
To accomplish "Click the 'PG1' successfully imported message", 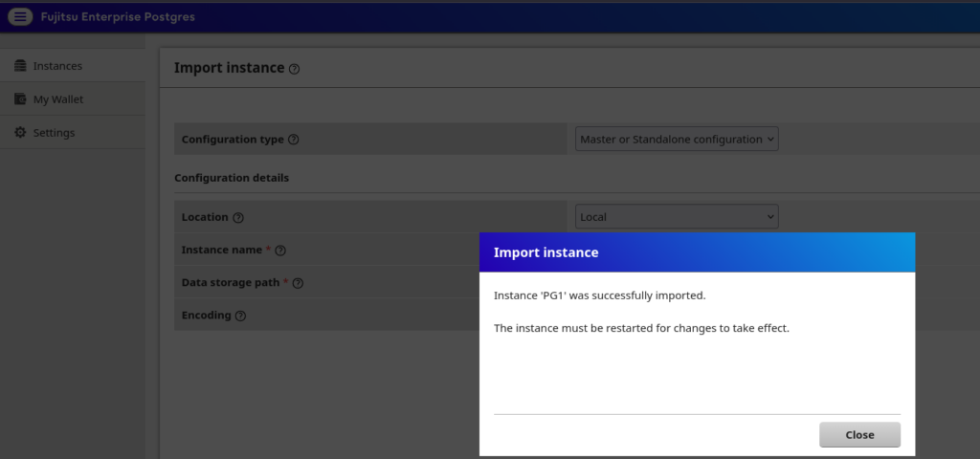I will click(599, 295).
